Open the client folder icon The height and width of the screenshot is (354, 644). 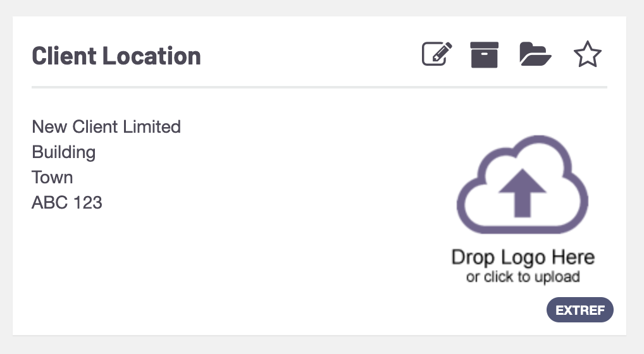tap(535, 54)
